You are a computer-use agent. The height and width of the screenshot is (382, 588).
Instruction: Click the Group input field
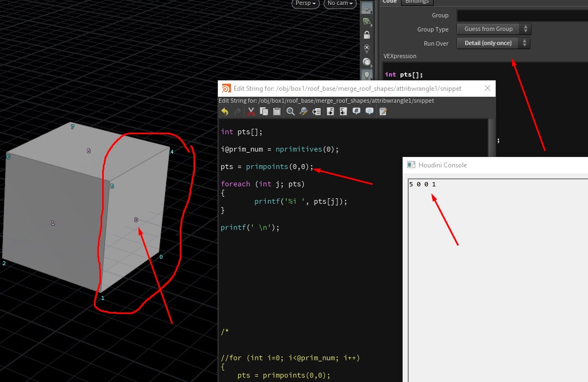pyautogui.click(x=522, y=15)
